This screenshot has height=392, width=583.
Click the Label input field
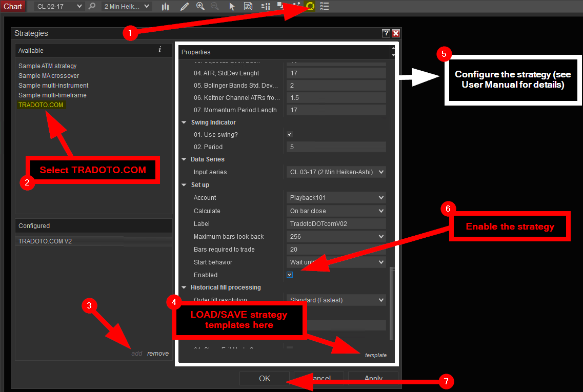336,224
